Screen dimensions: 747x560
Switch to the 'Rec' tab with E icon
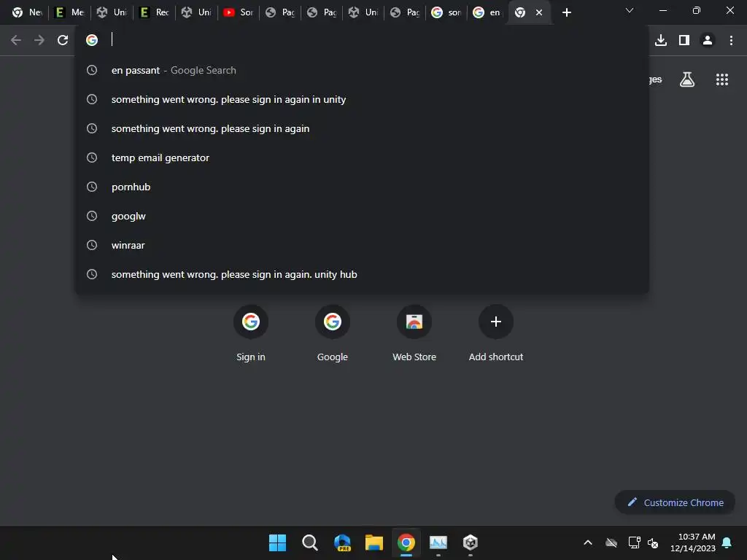point(154,12)
